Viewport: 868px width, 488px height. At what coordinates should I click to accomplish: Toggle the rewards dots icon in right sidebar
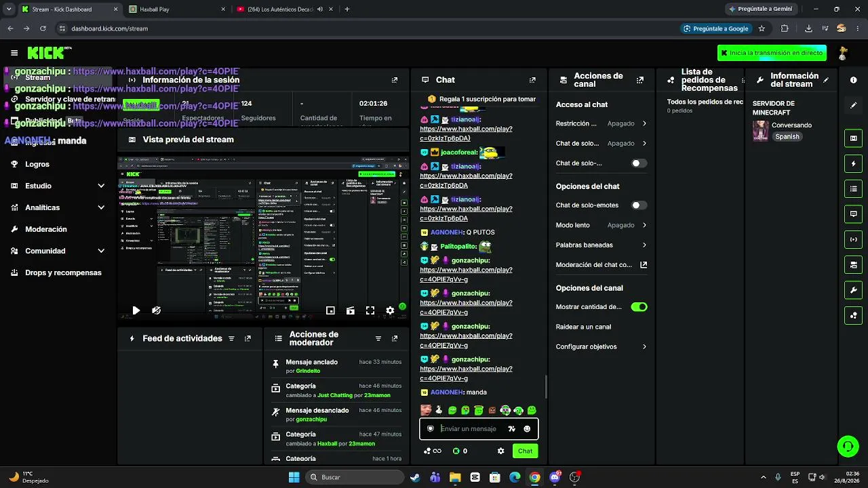point(853,315)
